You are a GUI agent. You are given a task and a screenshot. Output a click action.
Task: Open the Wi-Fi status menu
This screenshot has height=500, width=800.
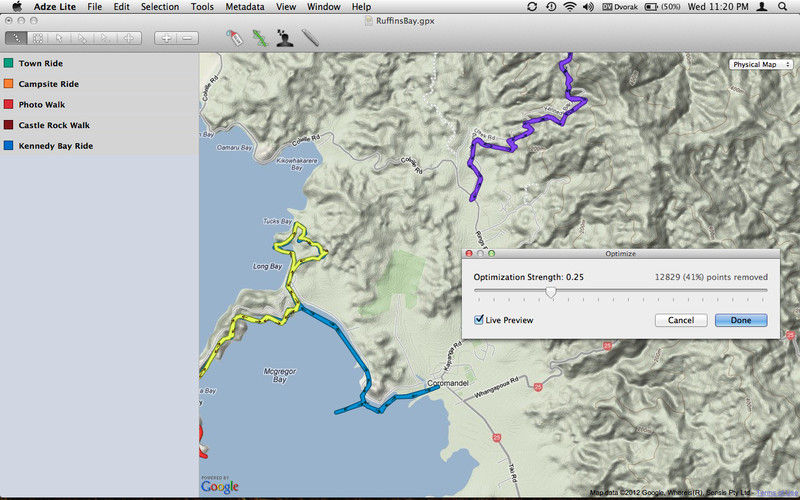570,7
